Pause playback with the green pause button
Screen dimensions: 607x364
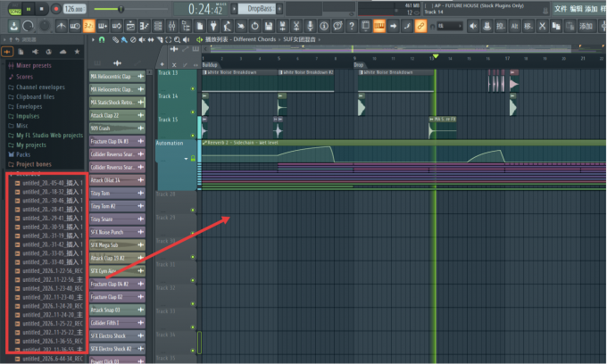pyautogui.click(x=29, y=9)
